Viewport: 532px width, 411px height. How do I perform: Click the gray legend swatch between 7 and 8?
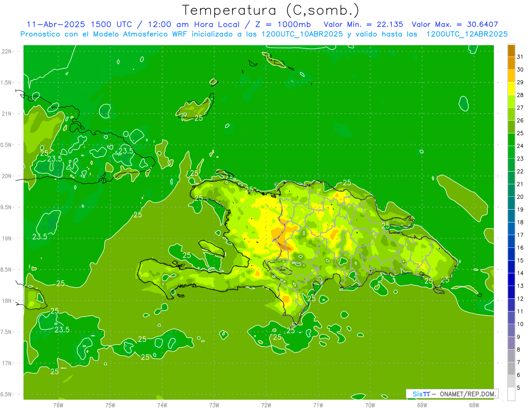(511, 356)
